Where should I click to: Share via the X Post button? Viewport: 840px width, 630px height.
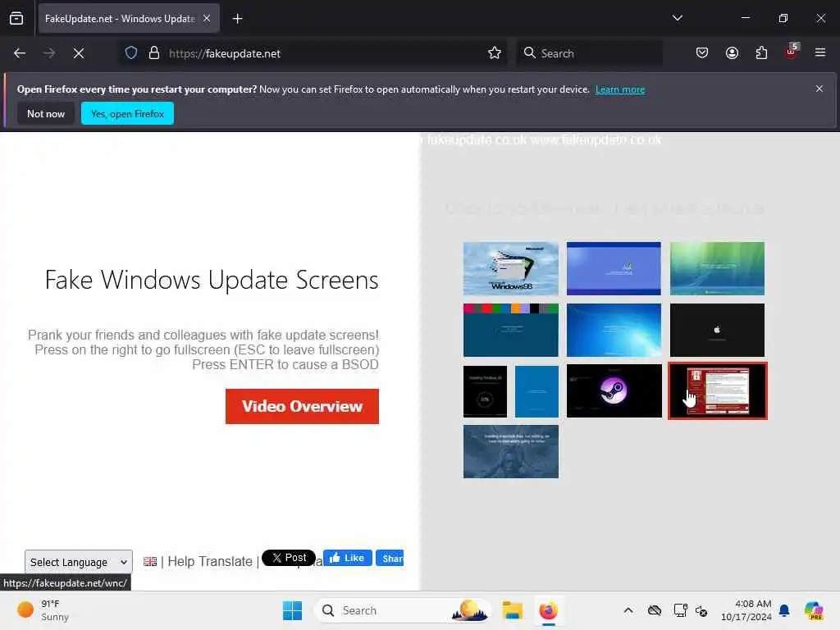289,558
